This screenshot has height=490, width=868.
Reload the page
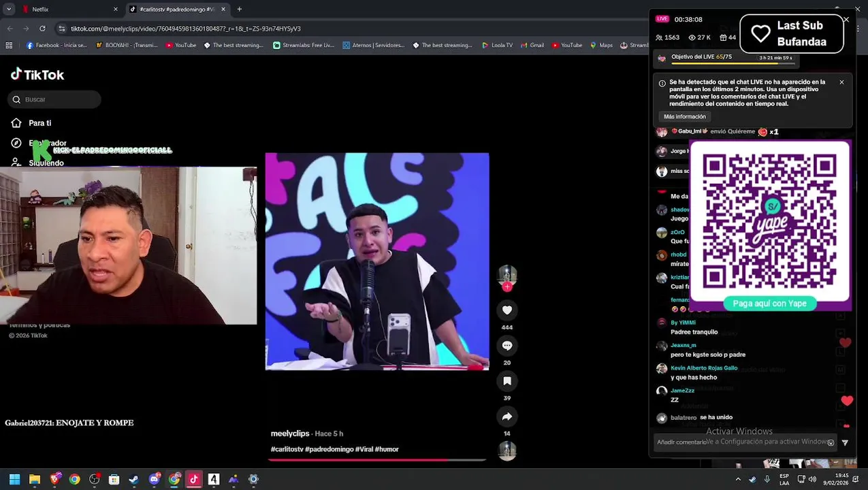tap(42, 29)
